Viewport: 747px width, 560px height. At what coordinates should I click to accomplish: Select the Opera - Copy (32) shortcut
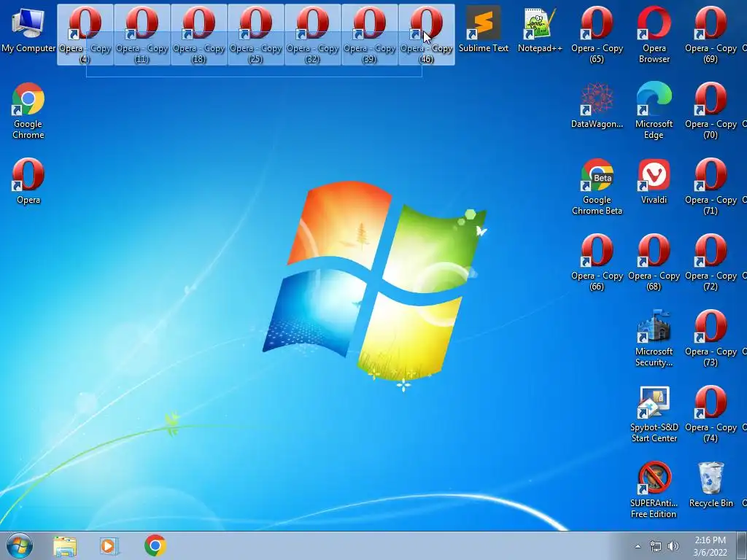[x=312, y=35]
